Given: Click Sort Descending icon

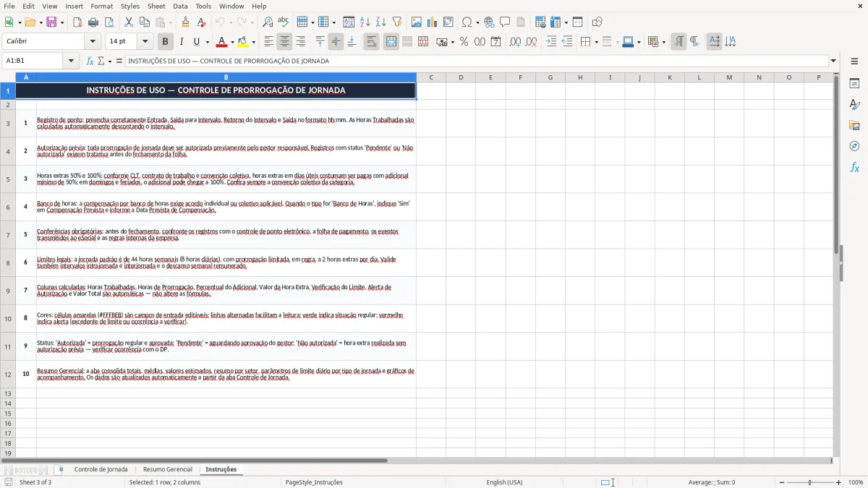Looking at the screenshot, I should point(380,22).
